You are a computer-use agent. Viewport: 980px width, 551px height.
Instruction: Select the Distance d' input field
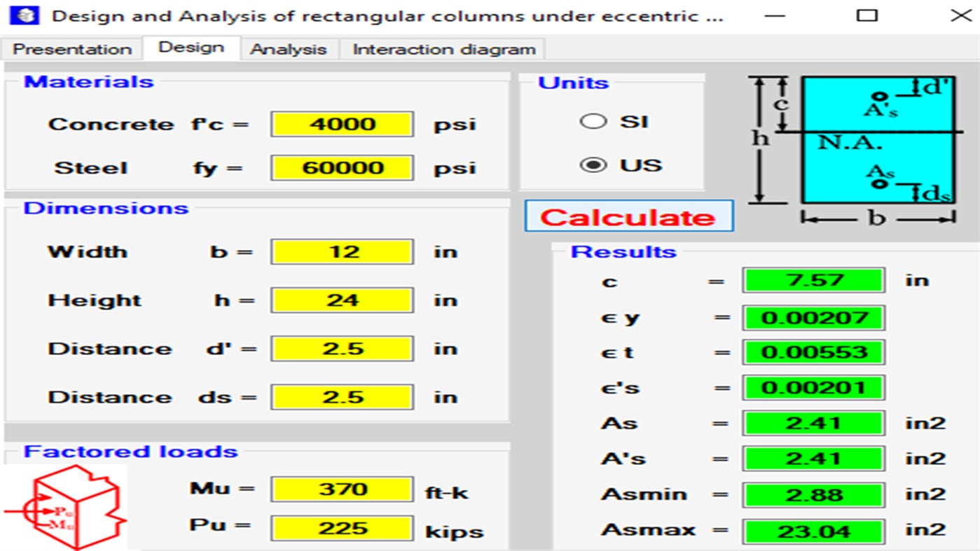[x=341, y=348]
